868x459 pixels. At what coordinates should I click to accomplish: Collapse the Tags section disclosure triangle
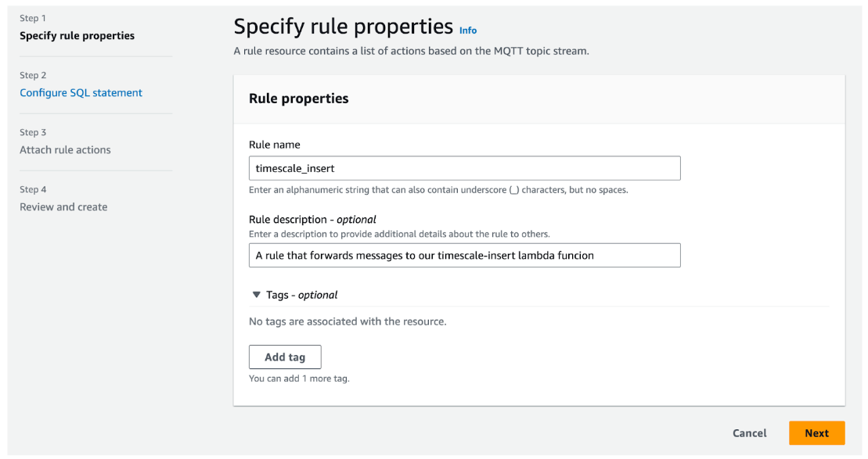pos(256,295)
